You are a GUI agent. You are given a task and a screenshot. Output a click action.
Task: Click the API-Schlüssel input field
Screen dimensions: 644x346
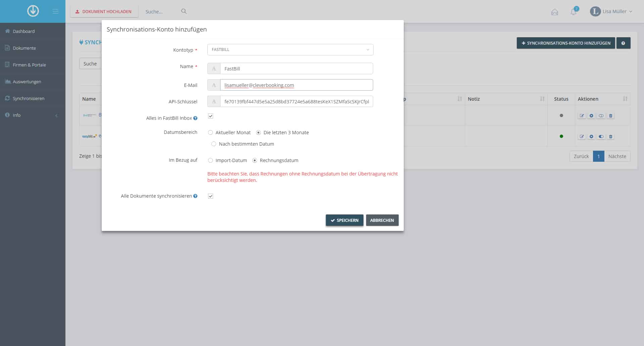click(x=296, y=101)
